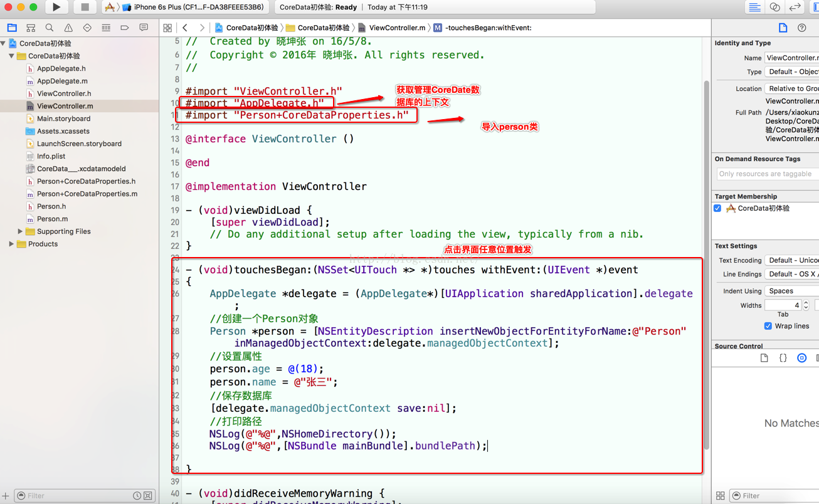Expand the Products group
Screen dimensions: 819x504
click(x=11, y=244)
